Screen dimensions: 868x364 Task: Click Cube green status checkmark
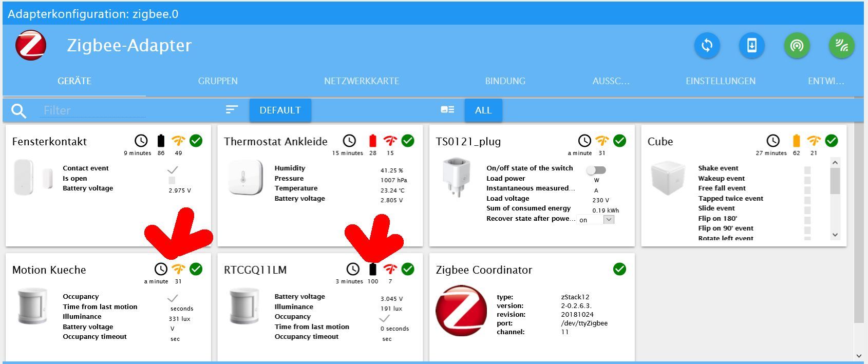point(831,141)
